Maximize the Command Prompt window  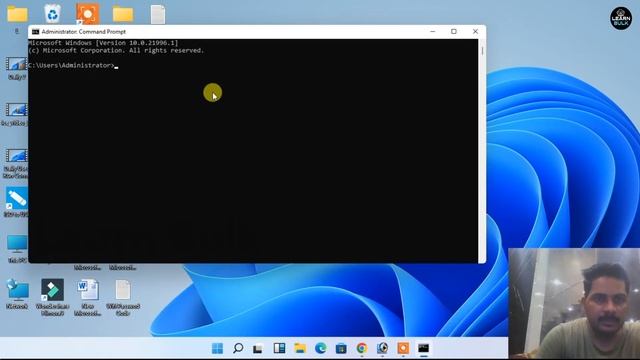[454, 31]
